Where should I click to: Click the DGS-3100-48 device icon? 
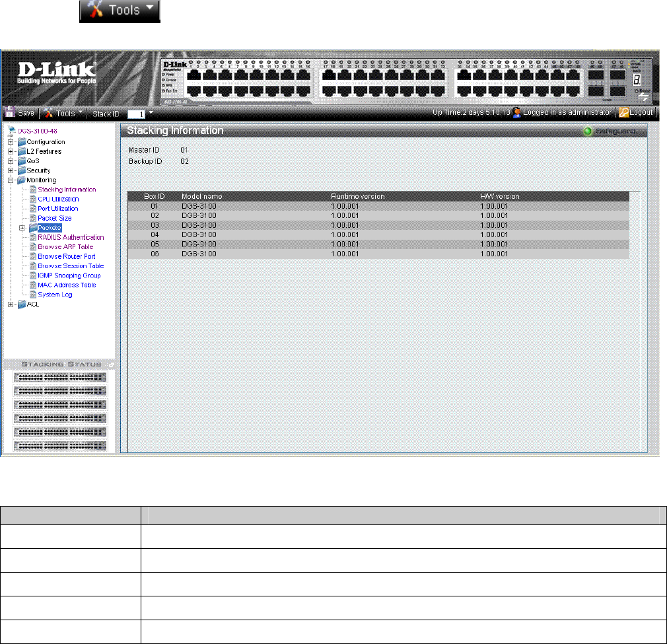pos(12,130)
